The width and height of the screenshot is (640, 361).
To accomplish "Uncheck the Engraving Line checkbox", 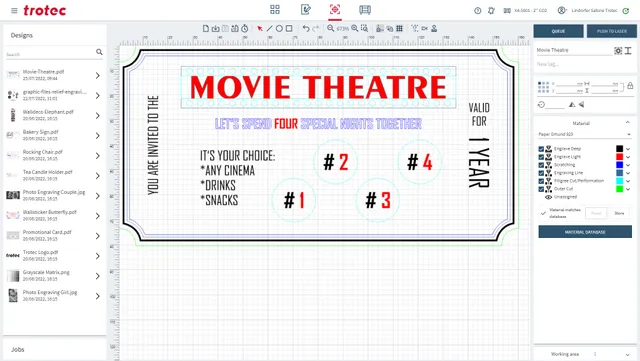I will click(x=541, y=173).
